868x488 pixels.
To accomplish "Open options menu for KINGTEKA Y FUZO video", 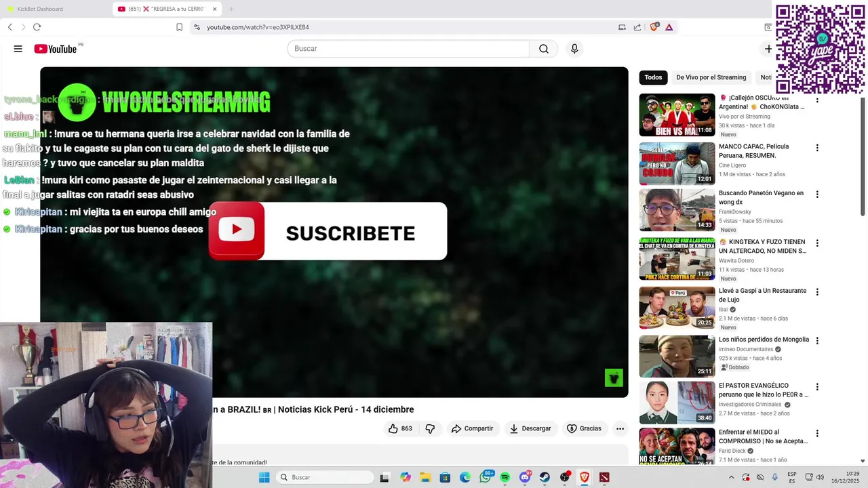I will click(817, 243).
